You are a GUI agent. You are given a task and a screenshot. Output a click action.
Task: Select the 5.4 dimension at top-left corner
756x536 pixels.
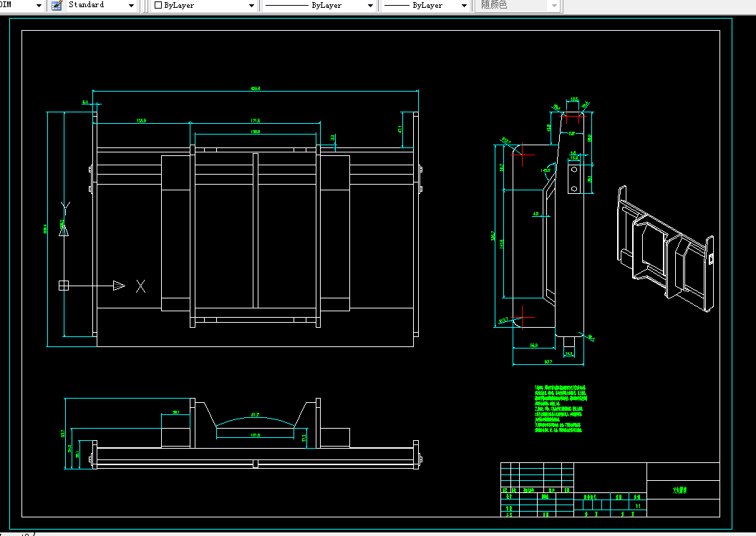85,102
